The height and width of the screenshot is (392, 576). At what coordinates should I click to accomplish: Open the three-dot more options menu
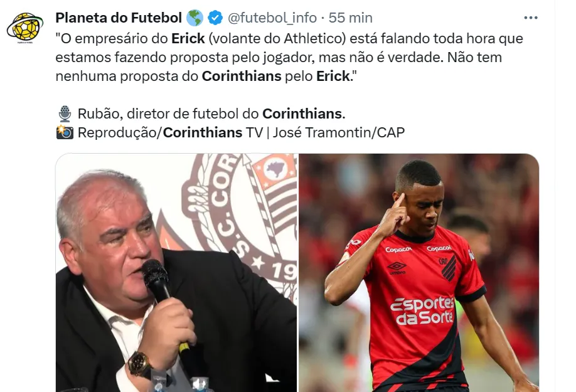tap(530, 18)
